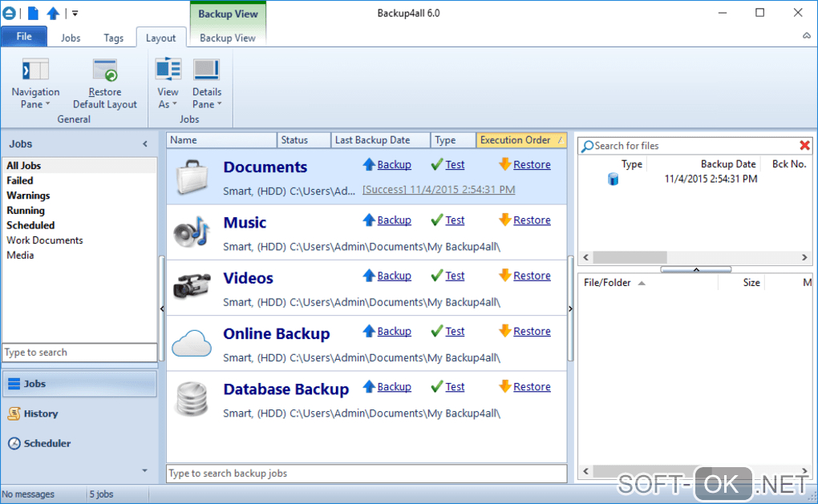Collapse the ribbon with the chevron

pos(807,35)
